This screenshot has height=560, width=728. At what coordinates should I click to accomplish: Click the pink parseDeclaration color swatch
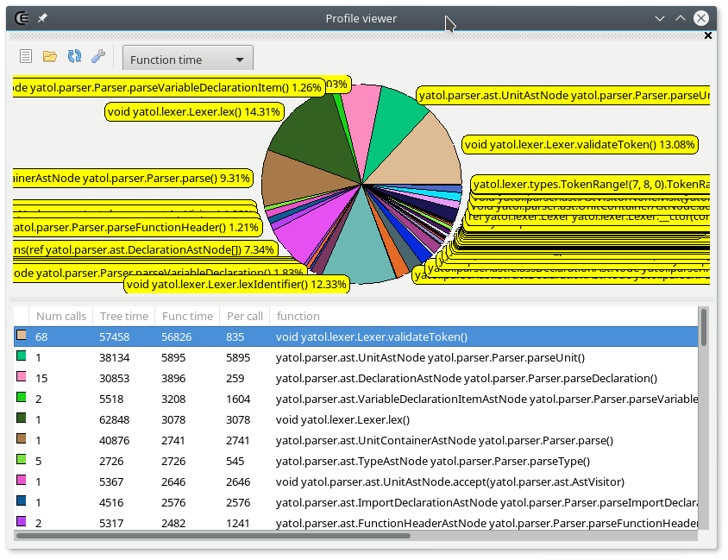(x=22, y=377)
